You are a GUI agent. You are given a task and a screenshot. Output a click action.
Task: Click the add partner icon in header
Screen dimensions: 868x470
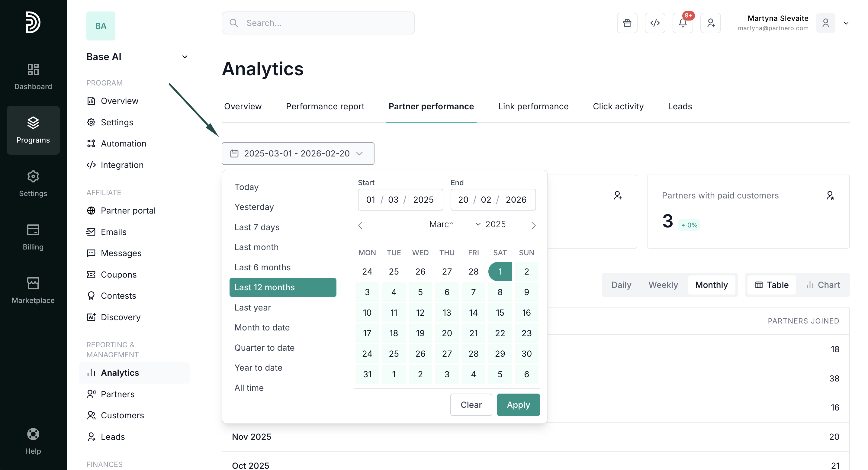pos(710,23)
